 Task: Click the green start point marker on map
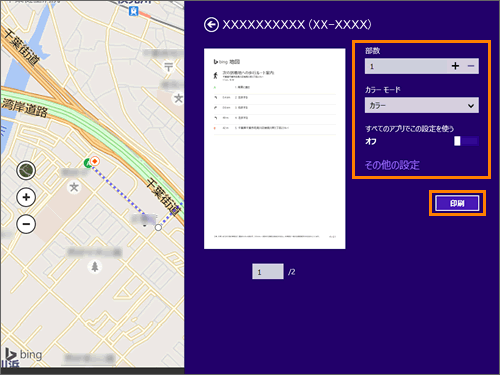pos(87,163)
